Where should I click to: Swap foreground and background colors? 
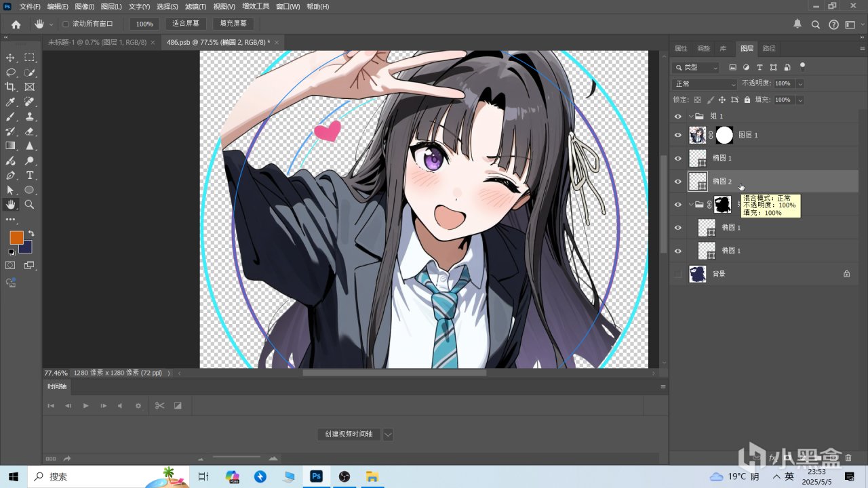tap(31, 234)
